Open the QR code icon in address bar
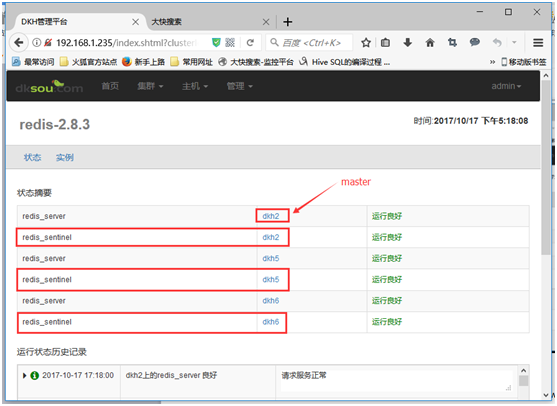 click(x=230, y=43)
